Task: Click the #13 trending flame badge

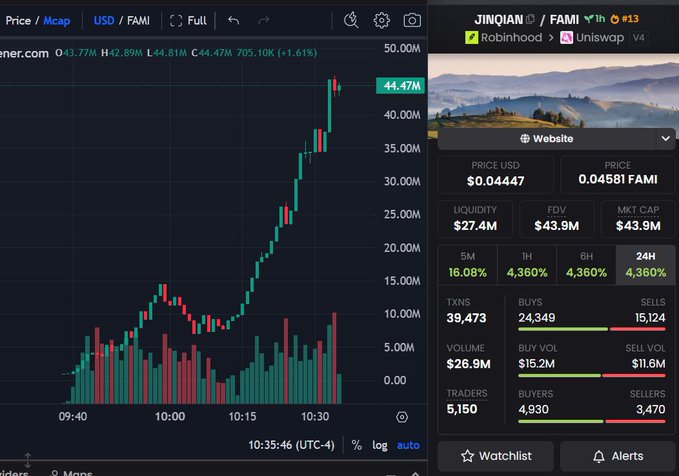Action: pos(624,19)
